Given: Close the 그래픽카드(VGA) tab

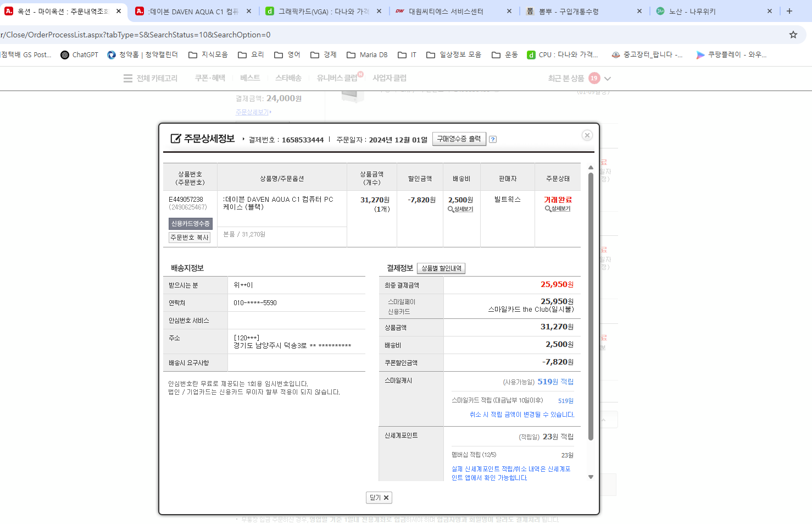Looking at the screenshot, I should coord(379,11).
